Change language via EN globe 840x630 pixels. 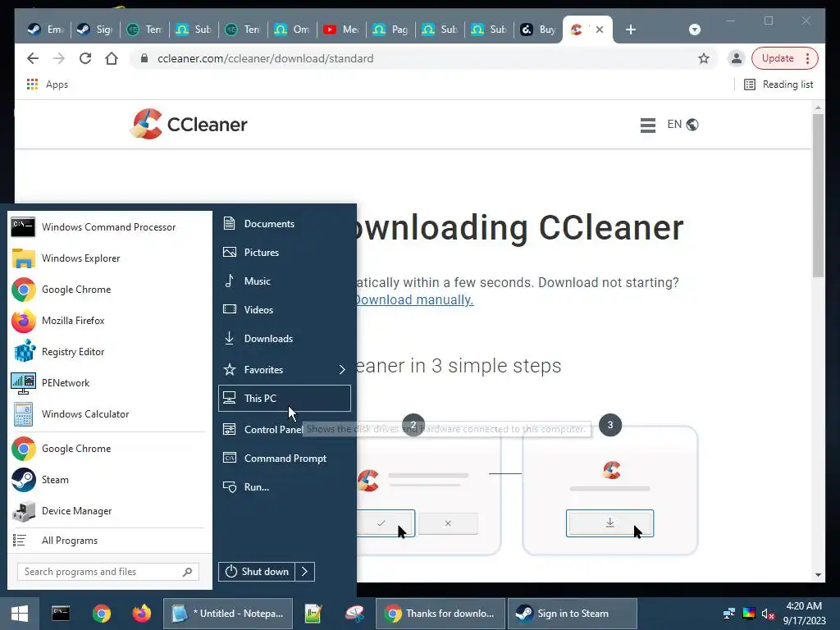[682, 125]
